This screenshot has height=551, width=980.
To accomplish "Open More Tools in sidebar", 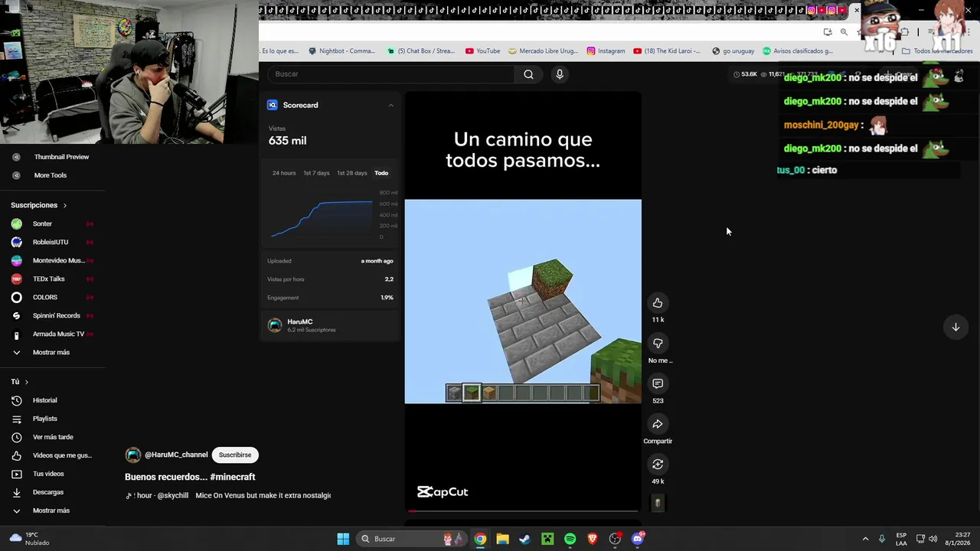I will (x=50, y=175).
